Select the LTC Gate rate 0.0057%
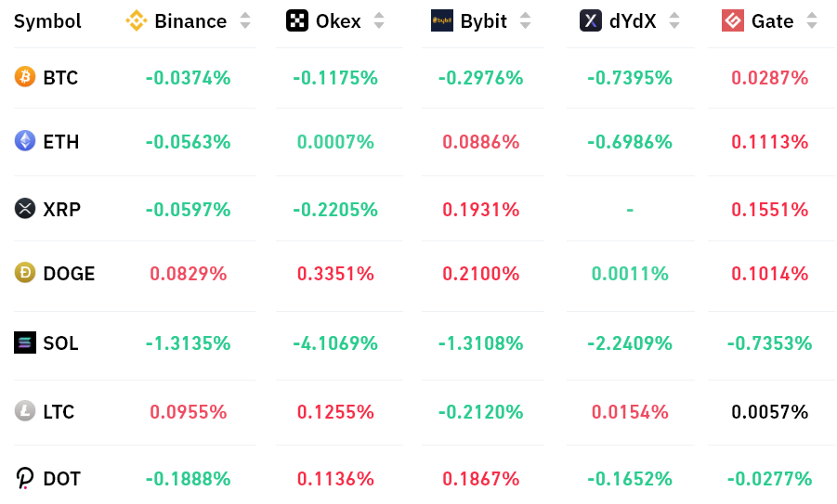 [769, 412]
